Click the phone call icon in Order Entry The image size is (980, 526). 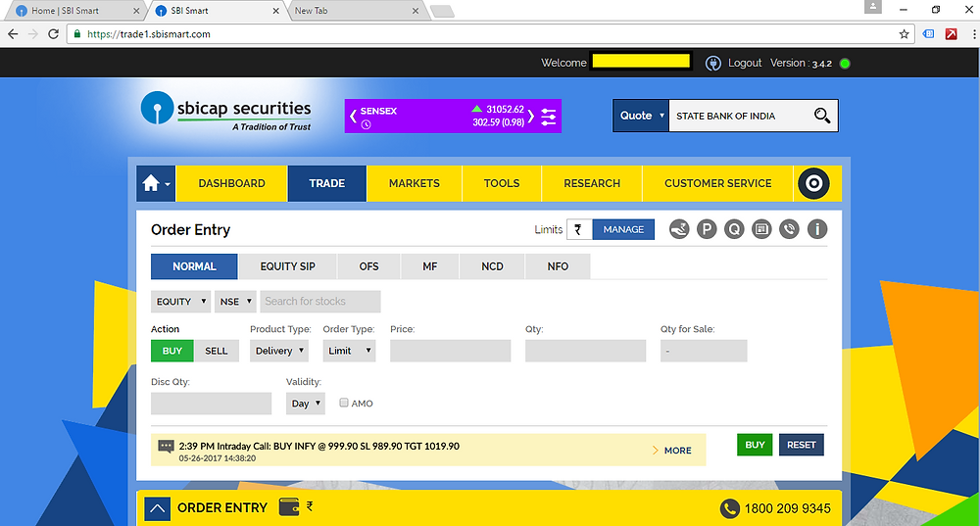click(789, 229)
